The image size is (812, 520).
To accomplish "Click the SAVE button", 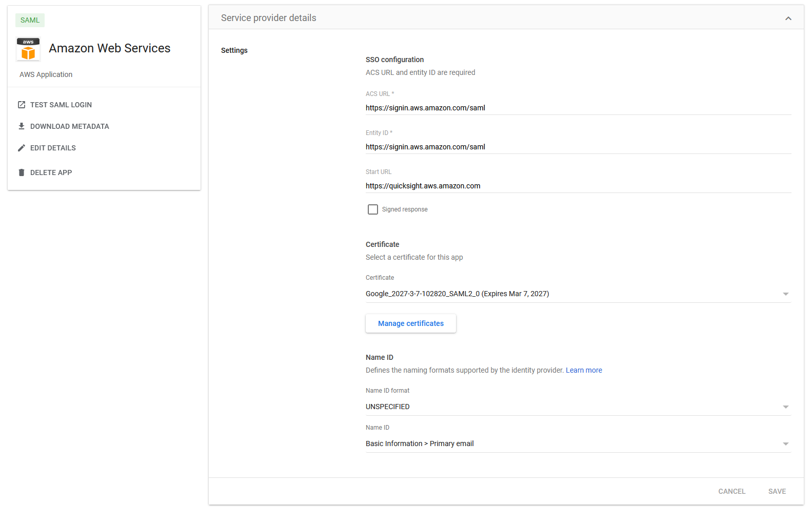I will pos(777,491).
